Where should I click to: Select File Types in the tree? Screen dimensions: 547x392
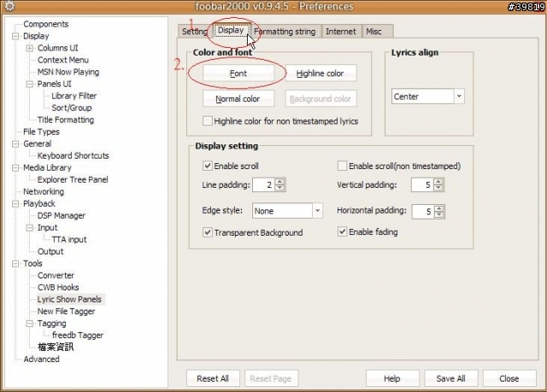(41, 132)
